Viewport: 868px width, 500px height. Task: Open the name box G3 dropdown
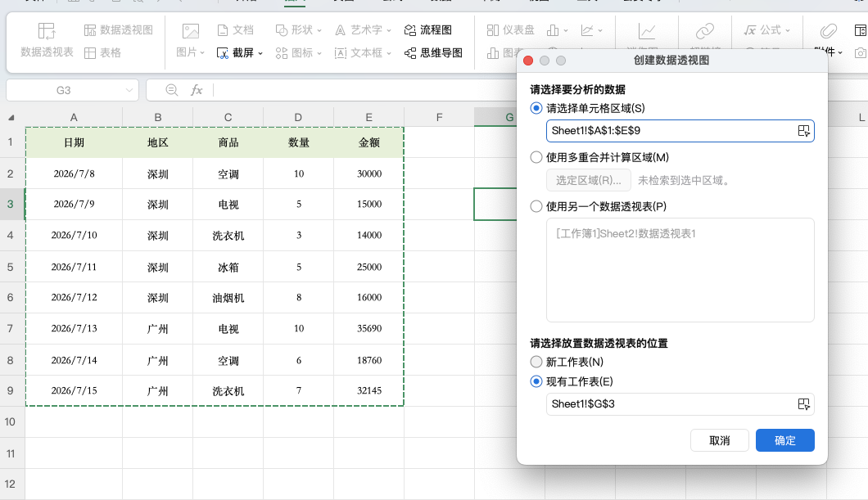(x=129, y=90)
